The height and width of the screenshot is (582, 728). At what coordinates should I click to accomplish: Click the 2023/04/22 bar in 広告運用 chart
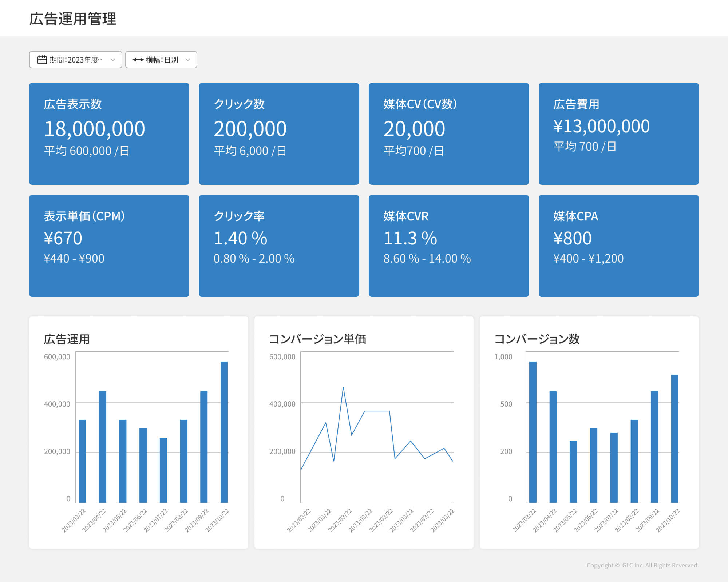pyautogui.click(x=103, y=447)
